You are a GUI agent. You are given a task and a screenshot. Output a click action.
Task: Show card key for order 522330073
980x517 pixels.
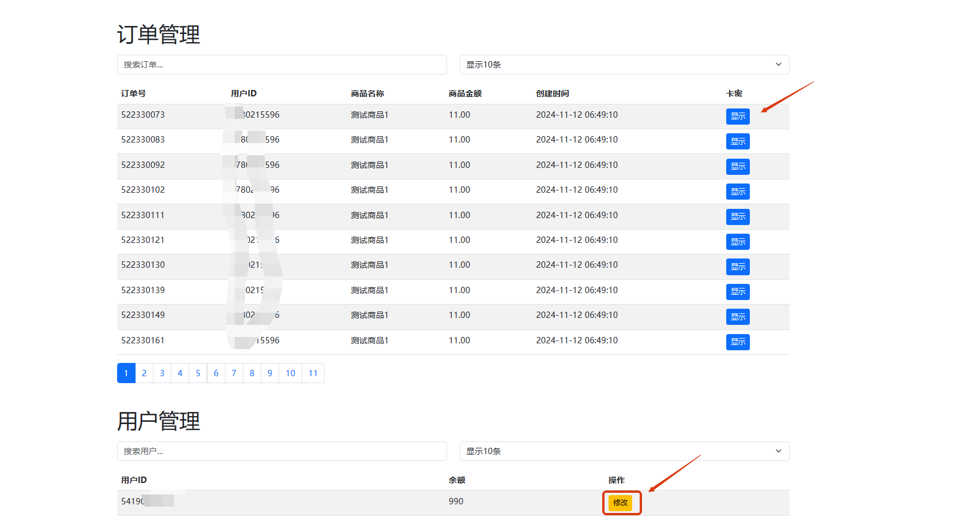pyautogui.click(x=738, y=117)
